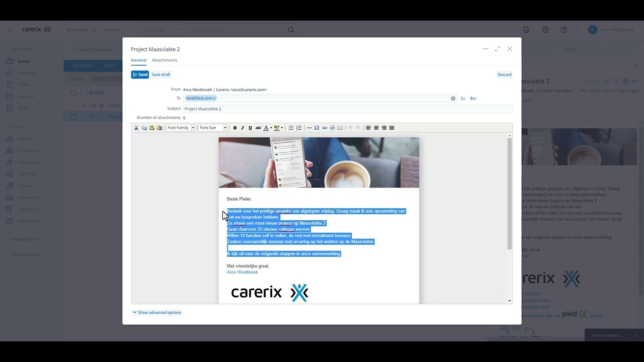Screen dimensions: 644x362
Task: Remove the test@test.com recipient chip
Action: point(214,99)
